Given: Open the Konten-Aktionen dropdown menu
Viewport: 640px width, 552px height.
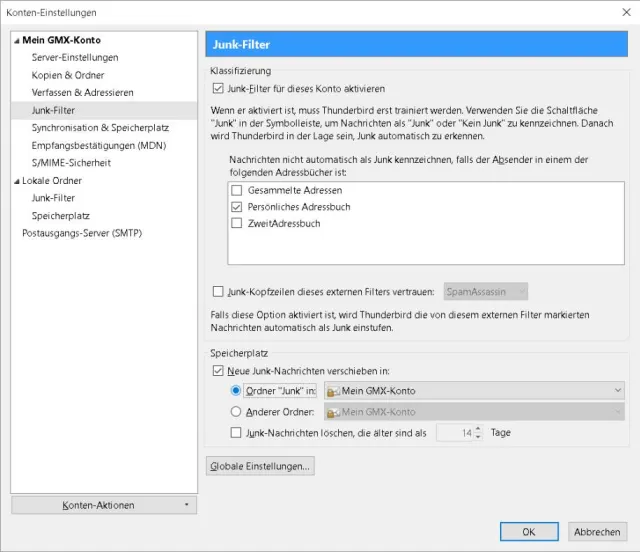Looking at the screenshot, I should (104, 505).
